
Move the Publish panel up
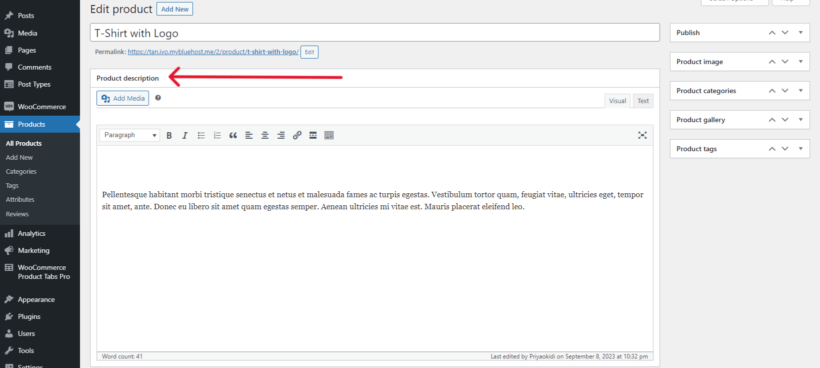tap(772, 32)
